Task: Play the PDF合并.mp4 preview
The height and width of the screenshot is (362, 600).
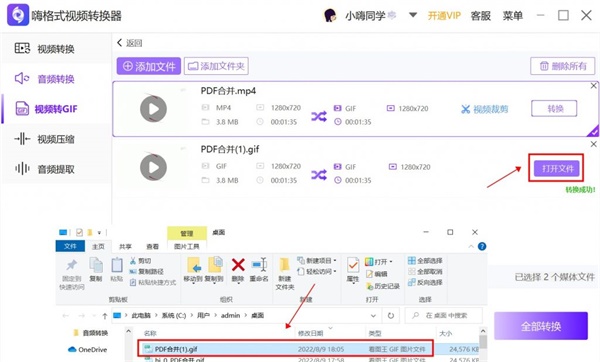Action: [153, 109]
